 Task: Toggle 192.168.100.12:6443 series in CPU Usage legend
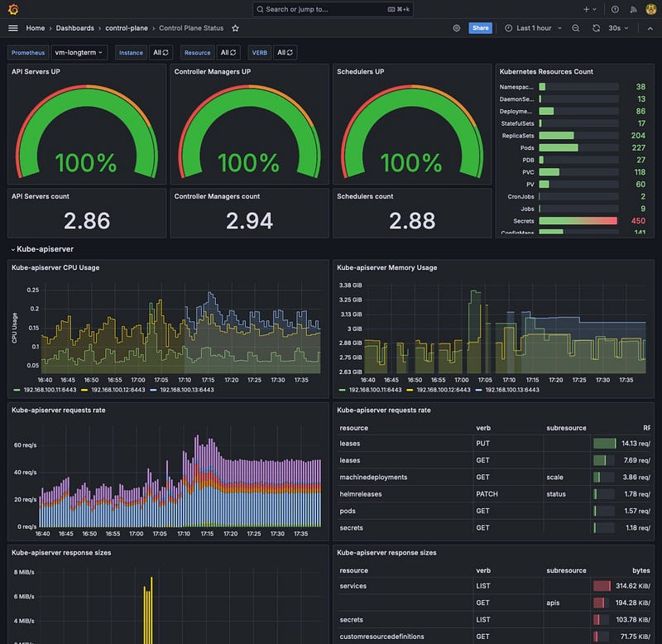(x=118, y=390)
